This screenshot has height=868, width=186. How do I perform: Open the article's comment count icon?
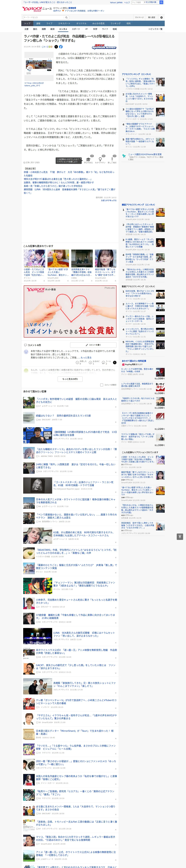coord(44,47)
